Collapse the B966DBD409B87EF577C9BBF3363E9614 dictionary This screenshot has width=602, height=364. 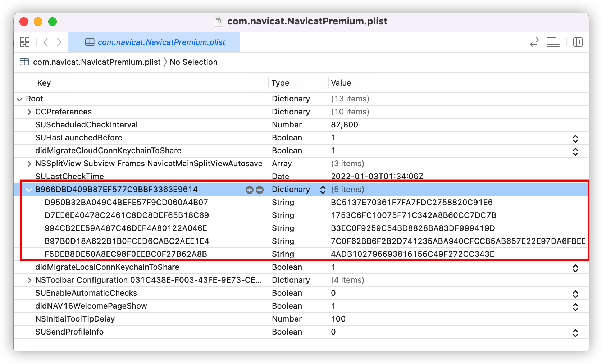(x=29, y=190)
